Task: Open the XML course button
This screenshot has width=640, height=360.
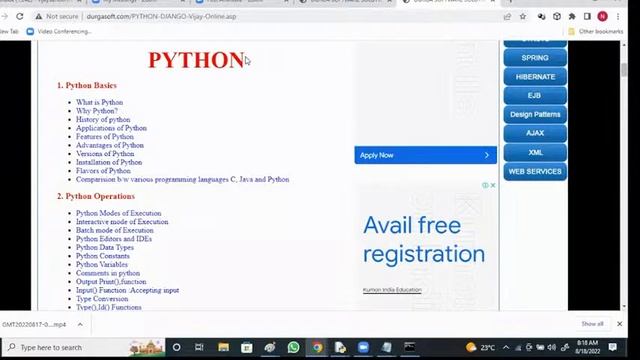Action: (535, 152)
